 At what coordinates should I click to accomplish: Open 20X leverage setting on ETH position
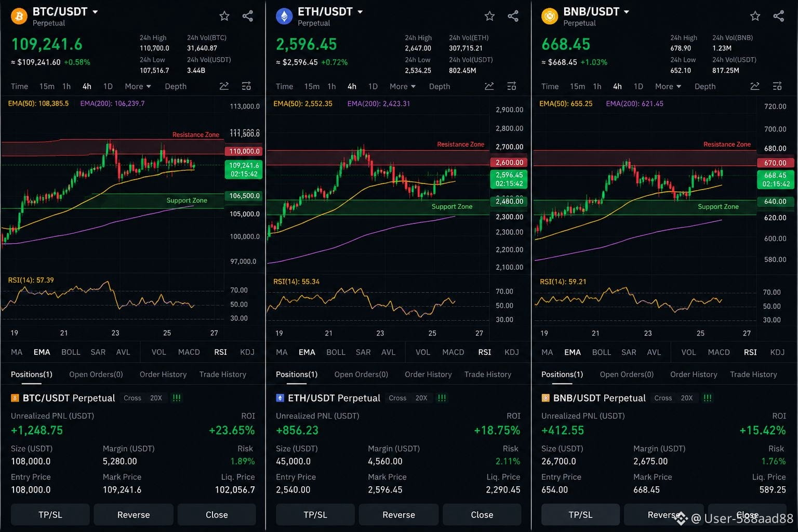(421, 398)
